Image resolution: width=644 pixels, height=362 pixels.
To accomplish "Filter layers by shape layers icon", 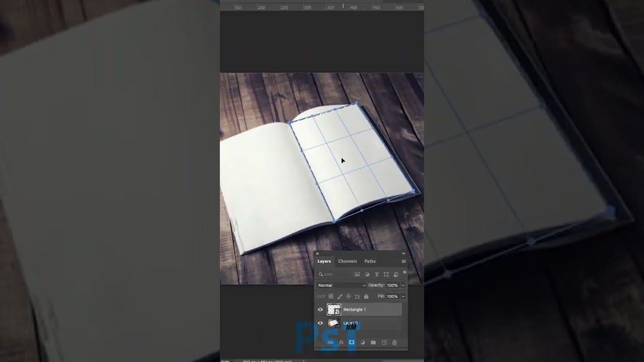I will coord(386,275).
